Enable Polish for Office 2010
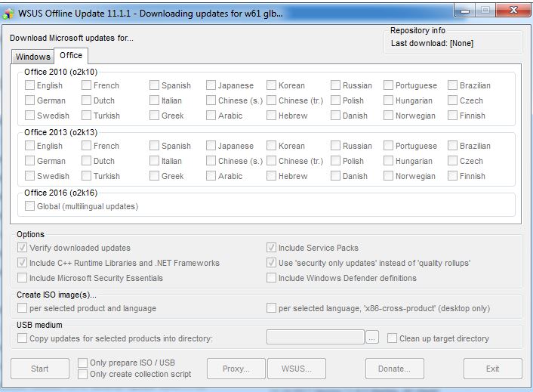 click(335, 100)
